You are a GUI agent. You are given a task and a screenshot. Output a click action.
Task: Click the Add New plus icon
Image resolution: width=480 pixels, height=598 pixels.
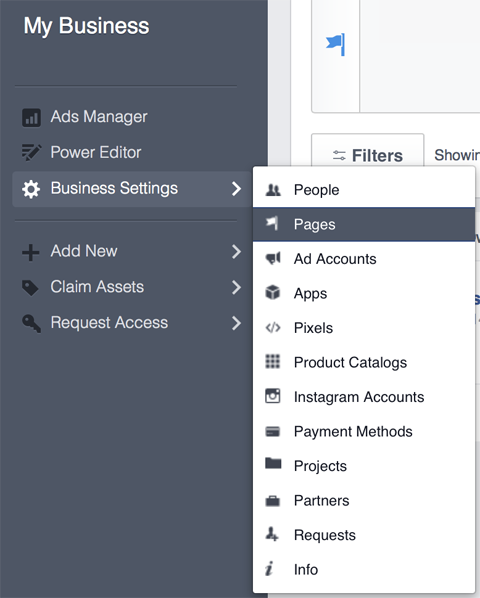click(31, 252)
